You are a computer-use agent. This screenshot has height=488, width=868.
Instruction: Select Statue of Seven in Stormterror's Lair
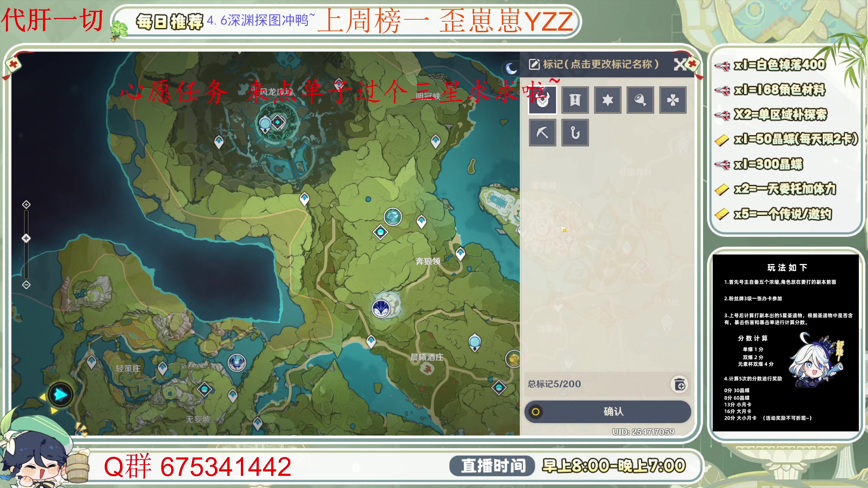point(265,124)
